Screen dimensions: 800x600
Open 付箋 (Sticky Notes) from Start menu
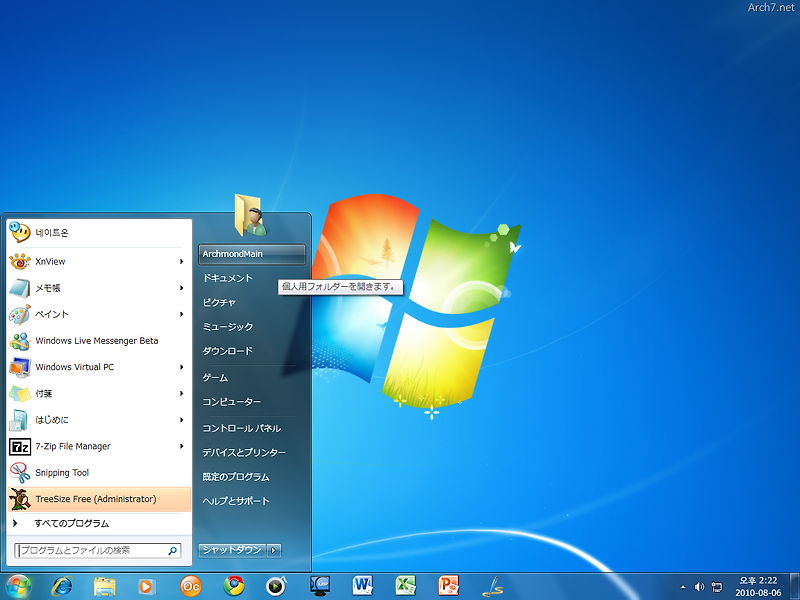coord(99,393)
